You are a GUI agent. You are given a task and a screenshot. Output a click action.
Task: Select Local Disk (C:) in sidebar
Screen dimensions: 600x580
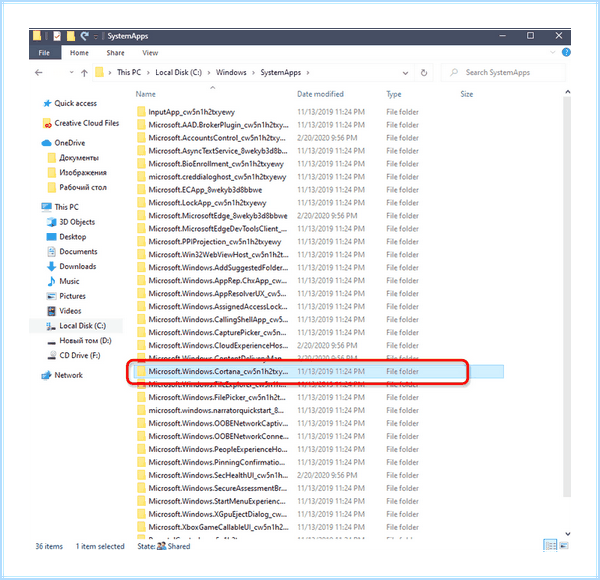(x=76, y=326)
